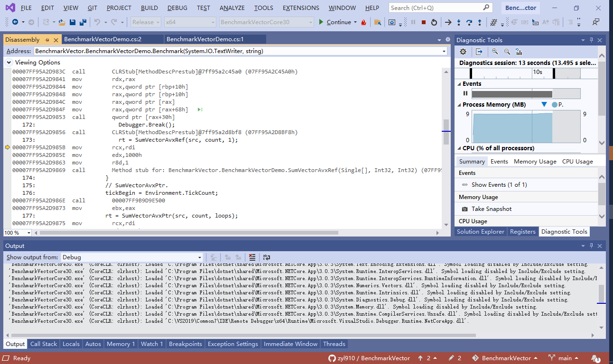Open Diagnostic Tools settings gear

pyautogui.click(x=463, y=52)
